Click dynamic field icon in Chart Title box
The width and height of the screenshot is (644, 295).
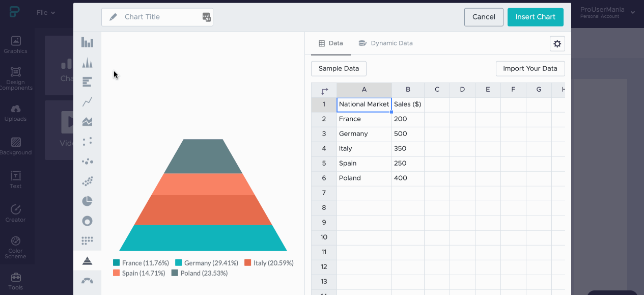click(206, 17)
